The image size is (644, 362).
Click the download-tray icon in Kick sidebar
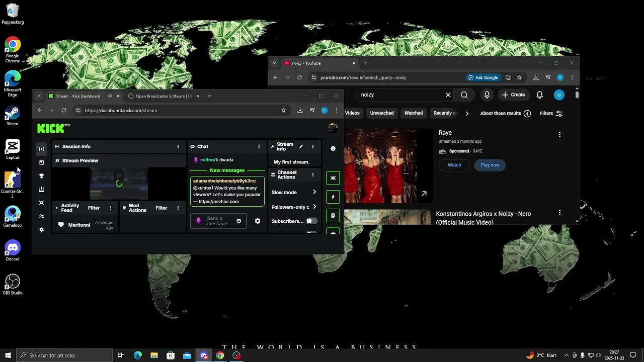(41, 190)
